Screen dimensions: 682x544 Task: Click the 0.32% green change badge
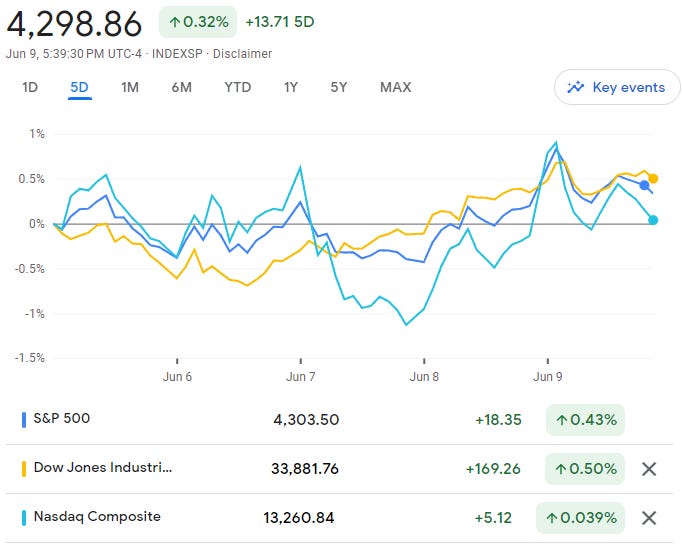[198, 22]
